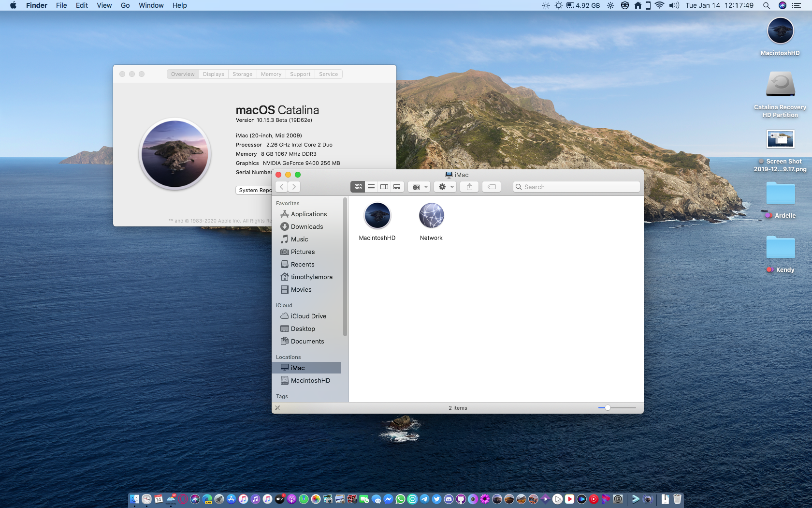Click the Spotlight search icon in menu bar
The width and height of the screenshot is (812, 508).
coord(766,5)
